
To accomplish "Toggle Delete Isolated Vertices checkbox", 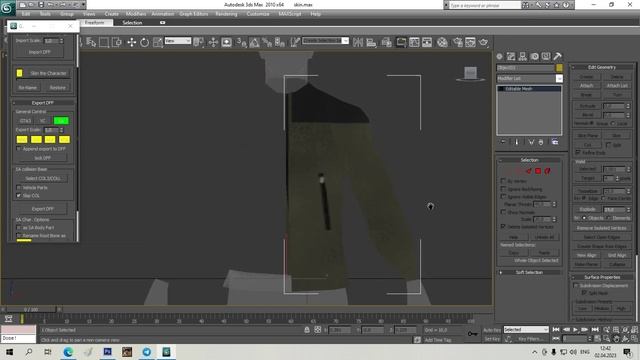I will pyautogui.click(x=503, y=227).
